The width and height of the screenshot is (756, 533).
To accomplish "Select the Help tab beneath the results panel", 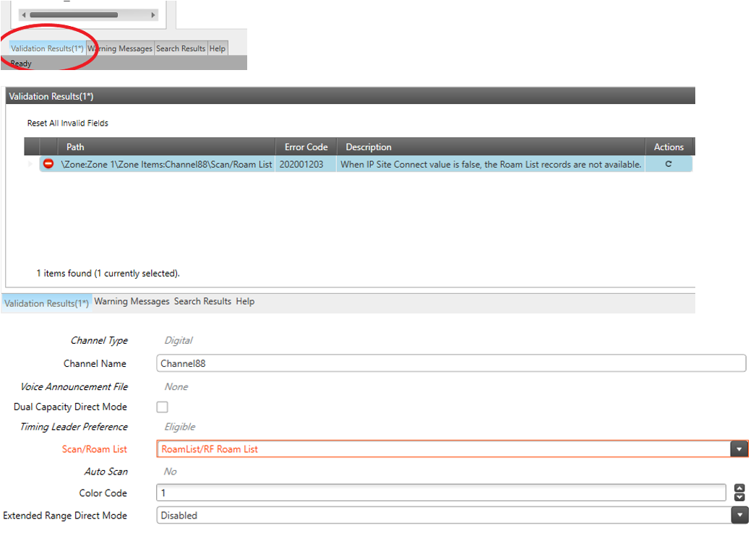I will coord(245,302).
